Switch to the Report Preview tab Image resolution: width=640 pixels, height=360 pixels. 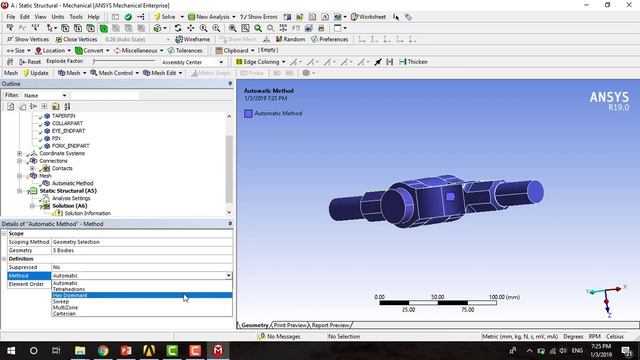[330, 325]
